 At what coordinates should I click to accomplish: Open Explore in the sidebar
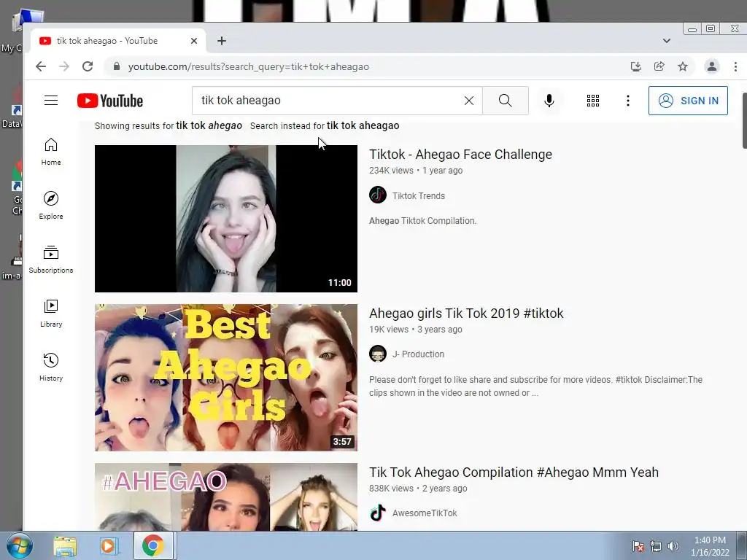tap(51, 206)
